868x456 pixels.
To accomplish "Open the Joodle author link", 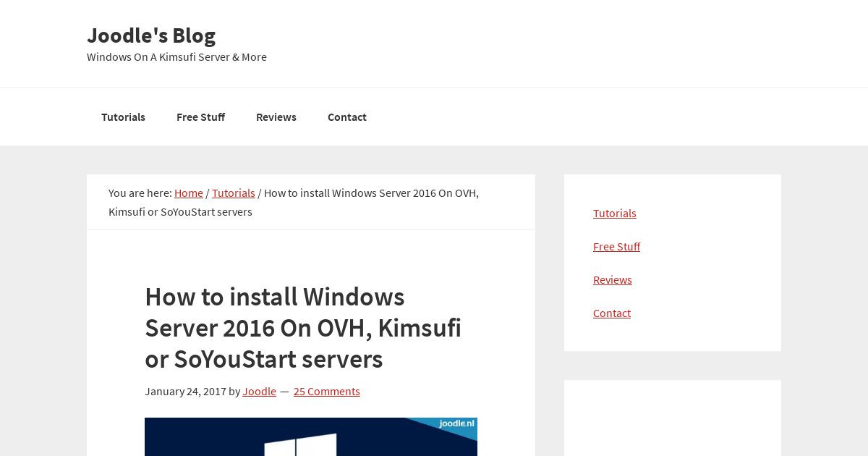I will [259, 391].
